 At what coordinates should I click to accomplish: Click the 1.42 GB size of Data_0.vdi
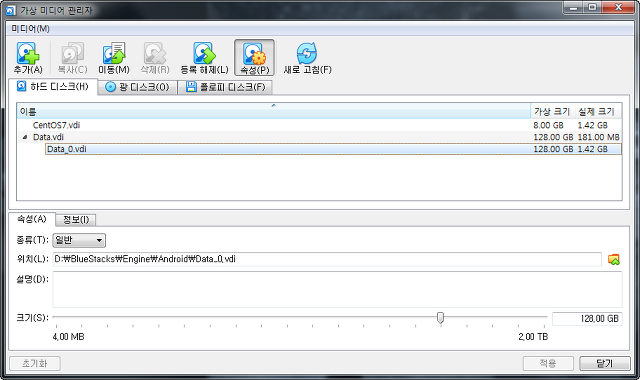[x=592, y=149]
